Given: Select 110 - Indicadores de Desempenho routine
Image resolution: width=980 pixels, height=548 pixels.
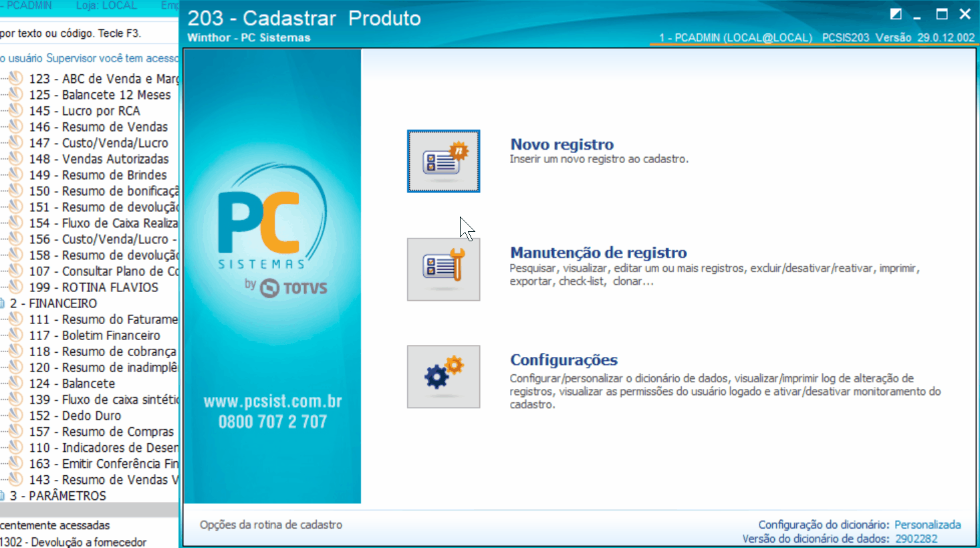Looking at the screenshot, I should pyautogui.click(x=104, y=448).
